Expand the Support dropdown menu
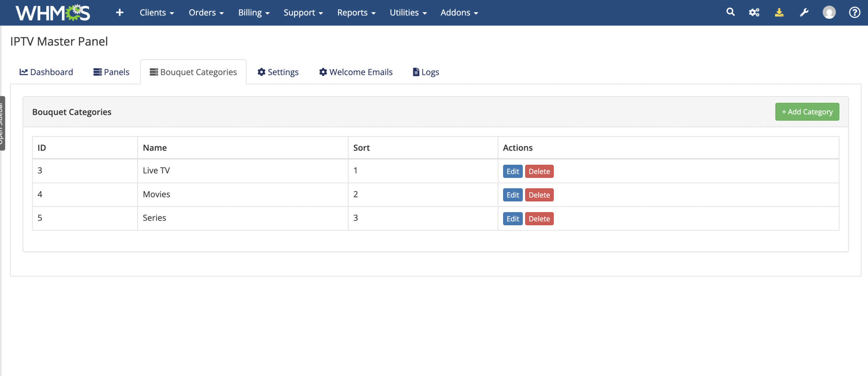868x376 pixels. pos(303,13)
